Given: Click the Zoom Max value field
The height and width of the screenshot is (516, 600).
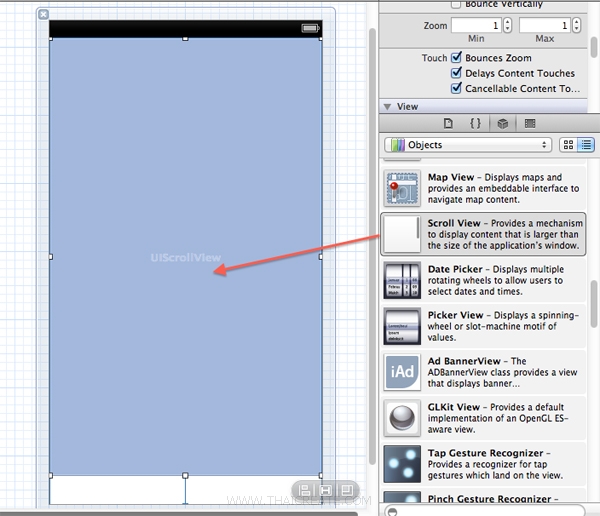Looking at the screenshot, I should pyautogui.click(x=545, y=25).
